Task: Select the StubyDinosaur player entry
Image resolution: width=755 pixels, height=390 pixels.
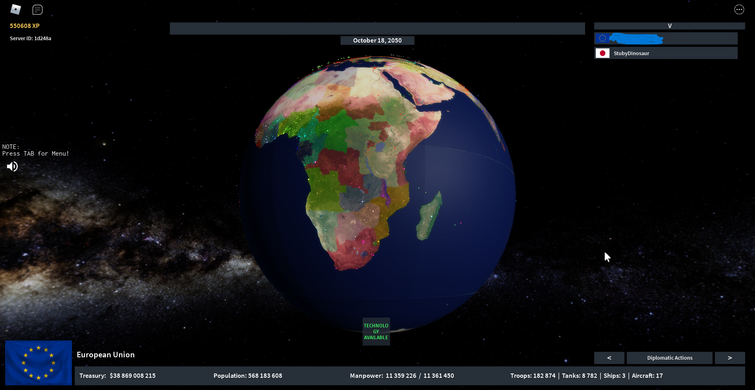Action: coord(666,53)
